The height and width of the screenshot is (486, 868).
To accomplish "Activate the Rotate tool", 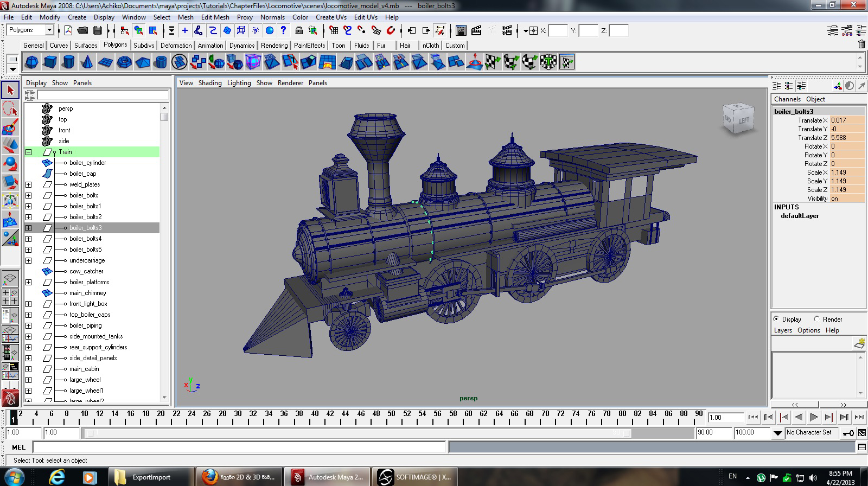I will coord(10,164).
